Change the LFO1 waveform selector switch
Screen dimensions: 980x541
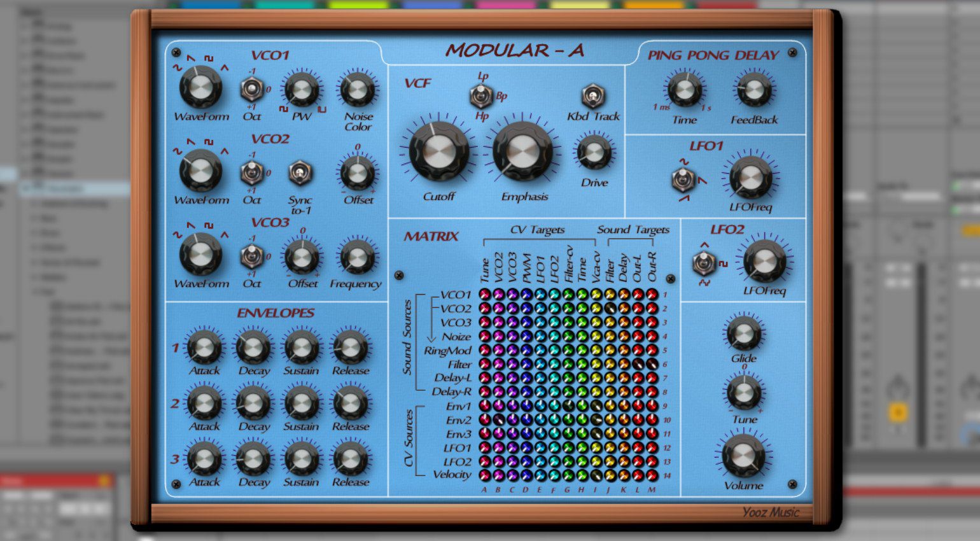[x=683, y=180]
